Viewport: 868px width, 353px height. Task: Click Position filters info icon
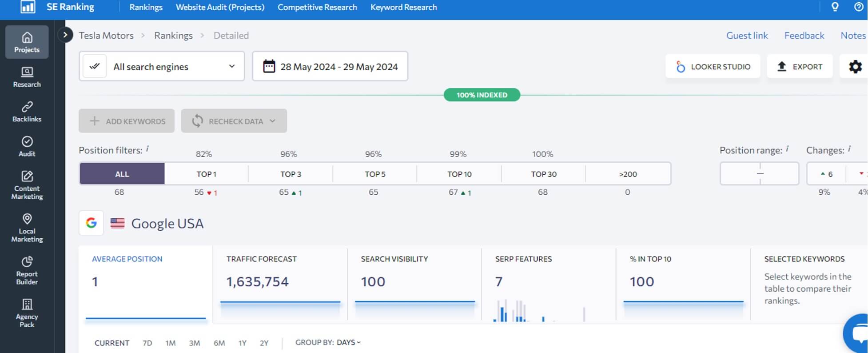coord(147,149)
